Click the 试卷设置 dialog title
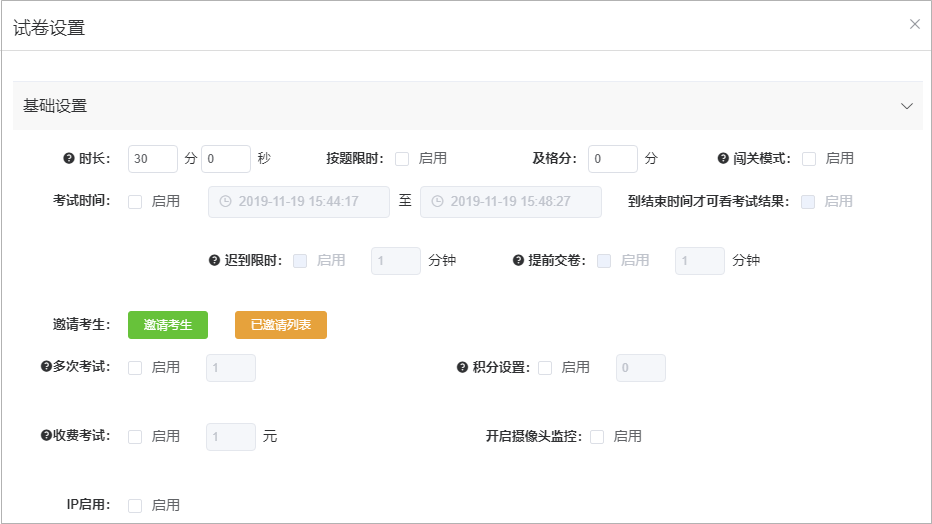932x524 pixels. pyautogui.click(x=49, y=28)
